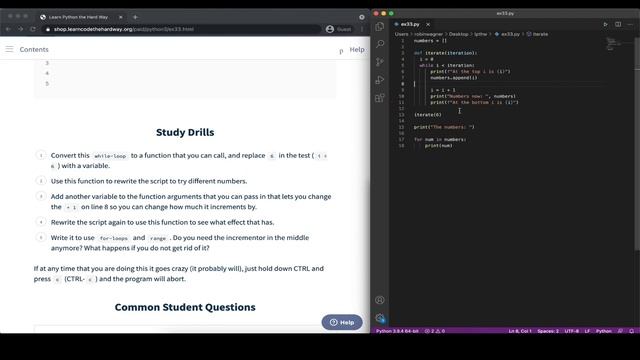The width and height of the screenshot is (640, 360).
Task: Select the Python 3.9.4 64-bit interpreter status
Action: click(x=397, y=331)
